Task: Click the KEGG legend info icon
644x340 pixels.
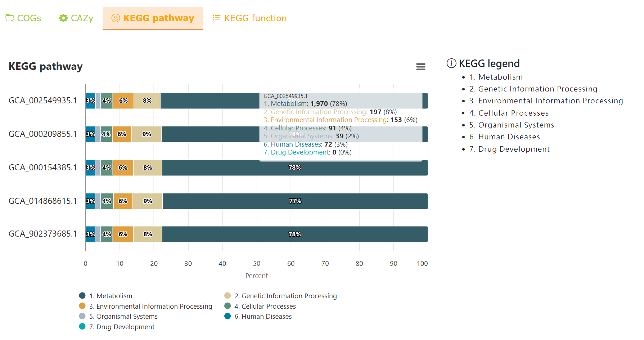Action: [451, 63]
